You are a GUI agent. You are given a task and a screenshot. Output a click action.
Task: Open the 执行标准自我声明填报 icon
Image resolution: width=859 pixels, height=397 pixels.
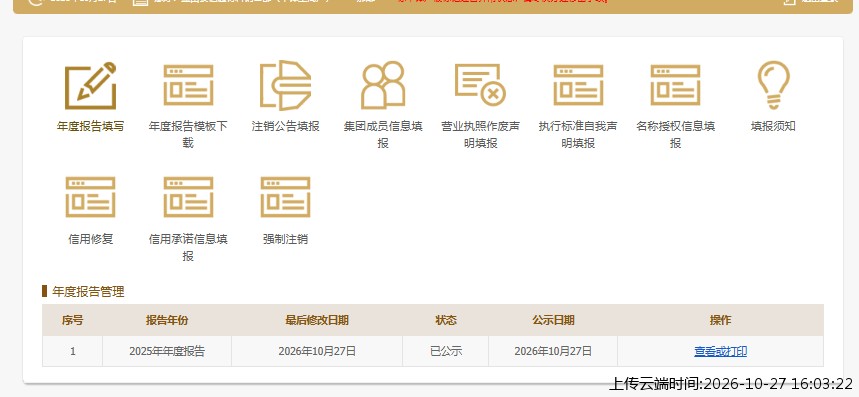pyautogui.click(x=578, y=85)
